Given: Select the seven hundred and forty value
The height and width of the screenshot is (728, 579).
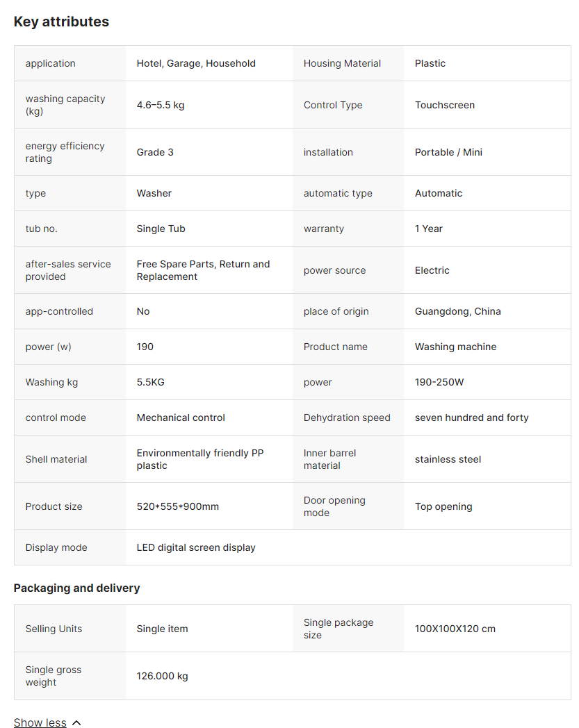Looking at the screenshot, I should (x=471, y=417).
